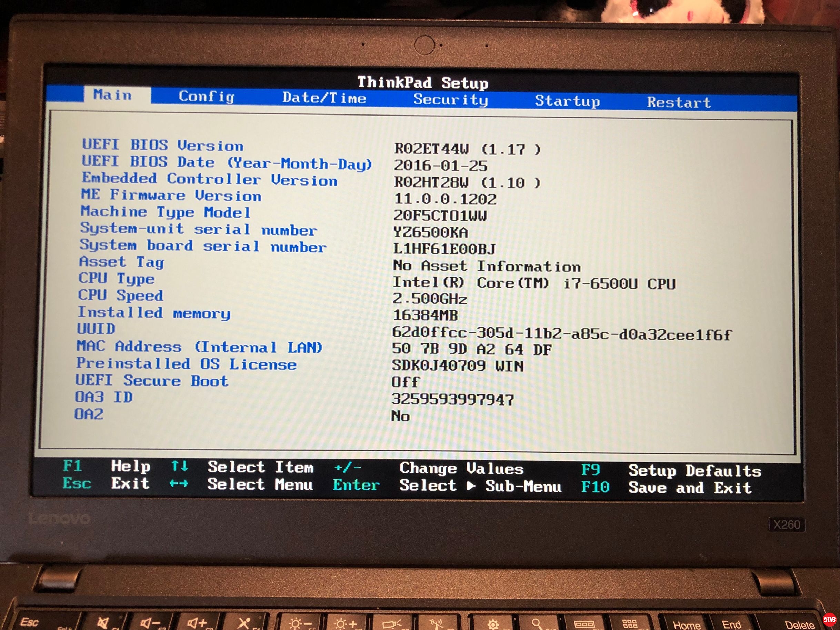Select the Startup tab

(x=567, y=101)
